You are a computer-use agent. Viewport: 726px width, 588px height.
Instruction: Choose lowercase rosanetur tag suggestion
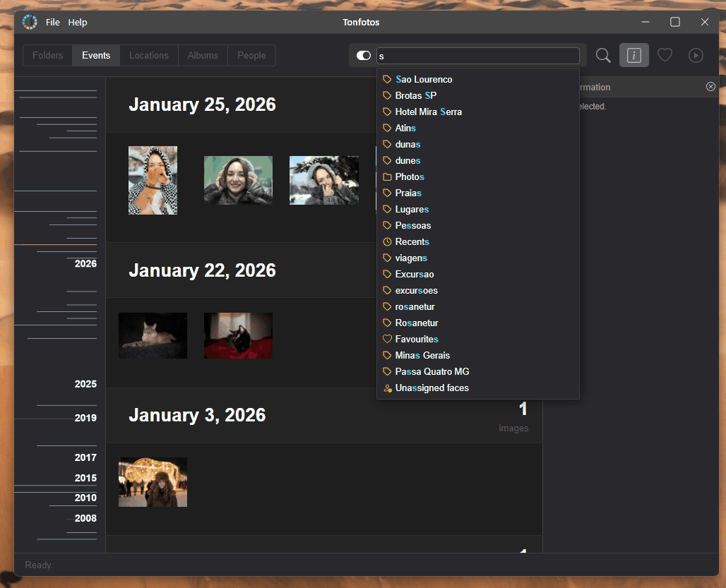pyautogui.click(x=478, y=307)
